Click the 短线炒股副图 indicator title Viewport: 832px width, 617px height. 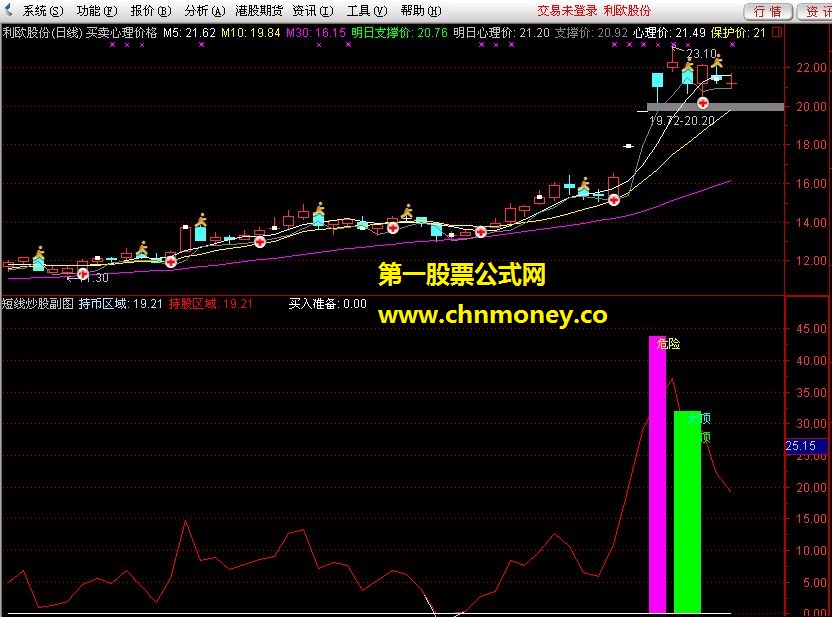point(38,303)
